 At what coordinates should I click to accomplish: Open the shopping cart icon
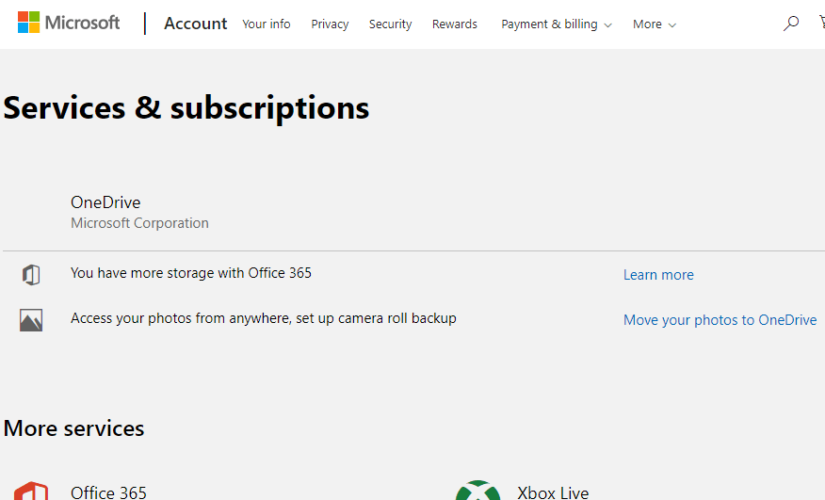[822, 22]
